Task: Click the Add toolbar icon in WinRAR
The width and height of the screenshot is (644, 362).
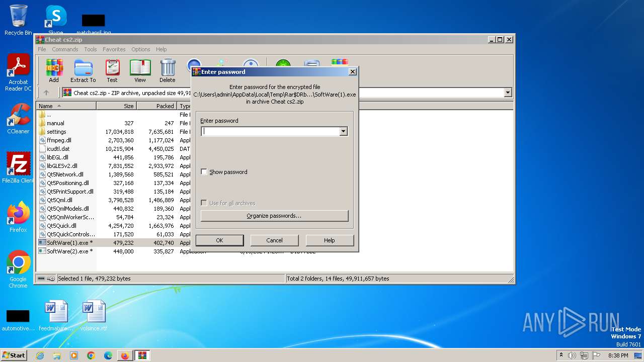Action: tap(54, 71)
